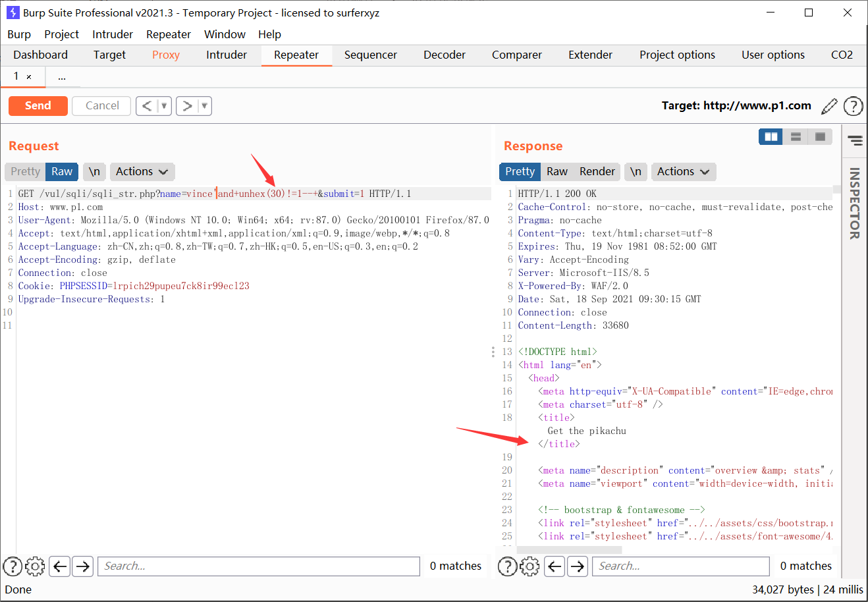Jump to previous Request search match
Viewport: 868px width, 602px height.
click(60, 566)
